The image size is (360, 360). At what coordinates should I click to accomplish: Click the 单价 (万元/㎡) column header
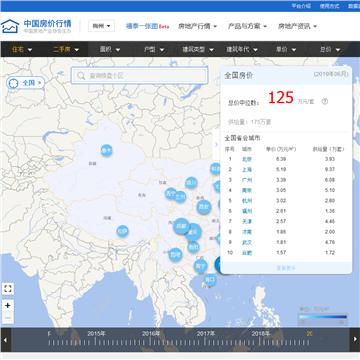click(281, 149)
